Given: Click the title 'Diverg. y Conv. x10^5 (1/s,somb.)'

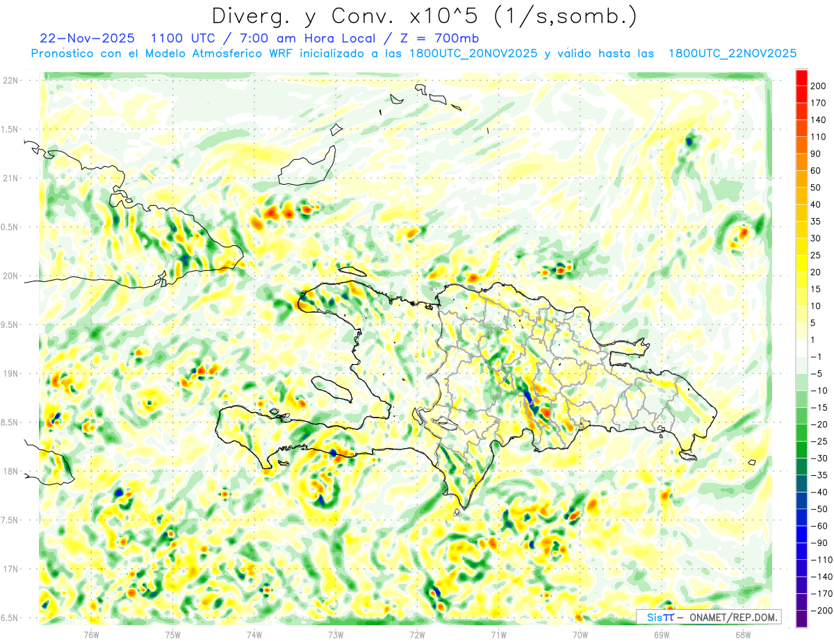Looking at the screenshot, I should click(x=424, y=15).
